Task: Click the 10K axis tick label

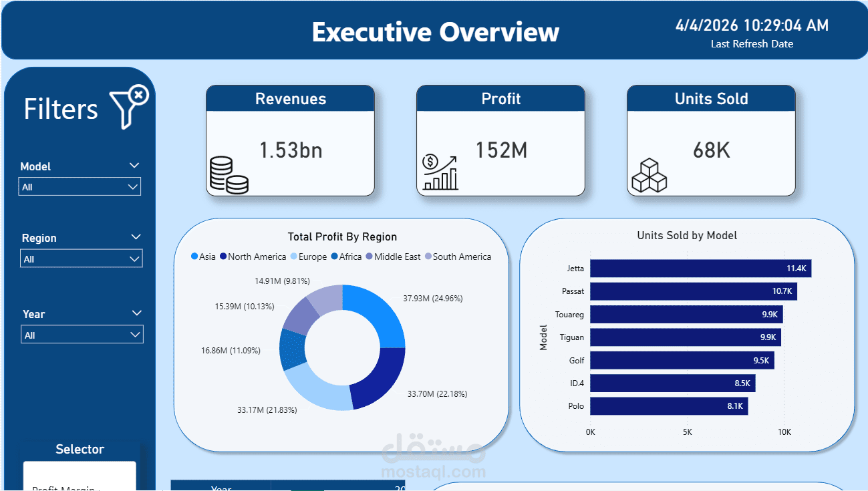Action: click(784, 432)
